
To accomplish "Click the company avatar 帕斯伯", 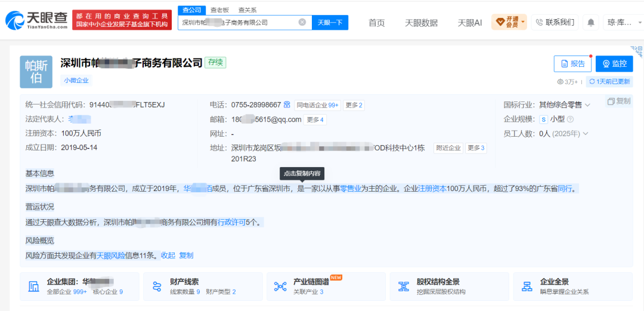I will [36, 72].
